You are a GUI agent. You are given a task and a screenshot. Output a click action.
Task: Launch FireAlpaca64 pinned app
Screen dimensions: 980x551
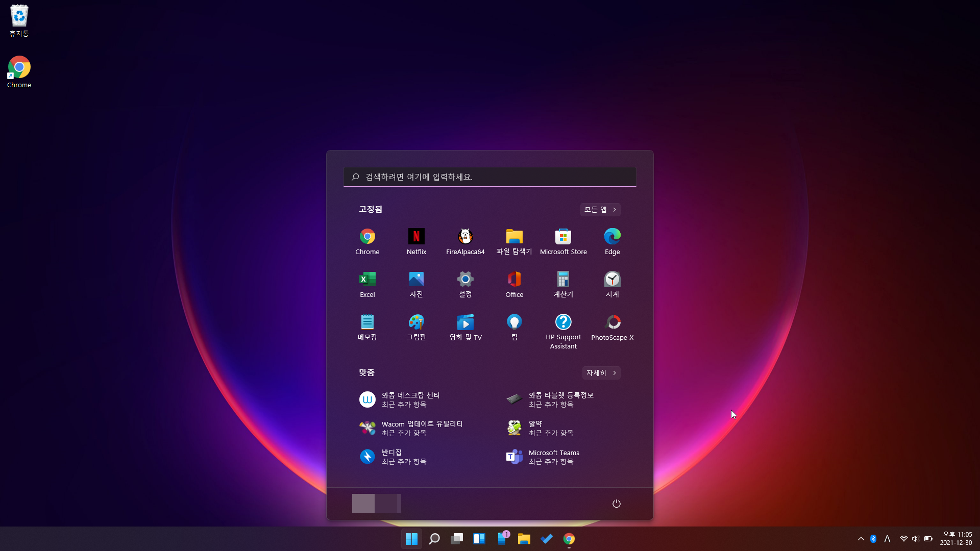click(465, 241)
